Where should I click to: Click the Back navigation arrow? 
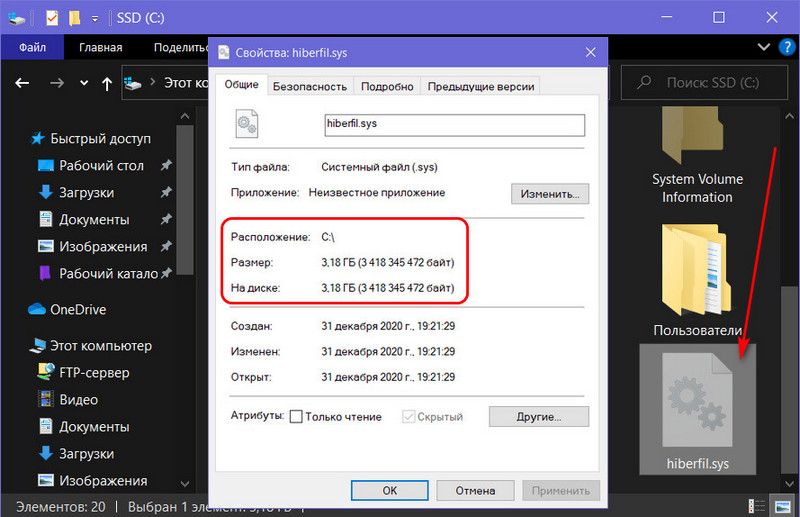click(23, 84)
